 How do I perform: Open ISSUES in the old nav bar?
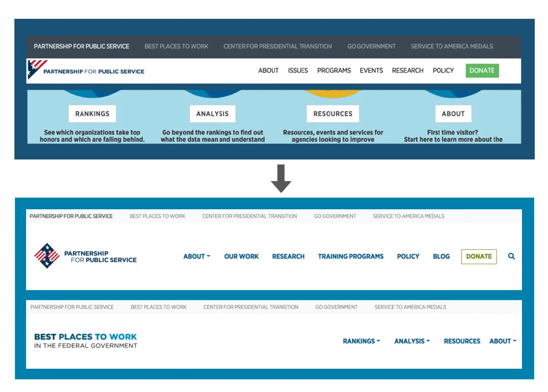pyautogui.click(x=298, y=70)
